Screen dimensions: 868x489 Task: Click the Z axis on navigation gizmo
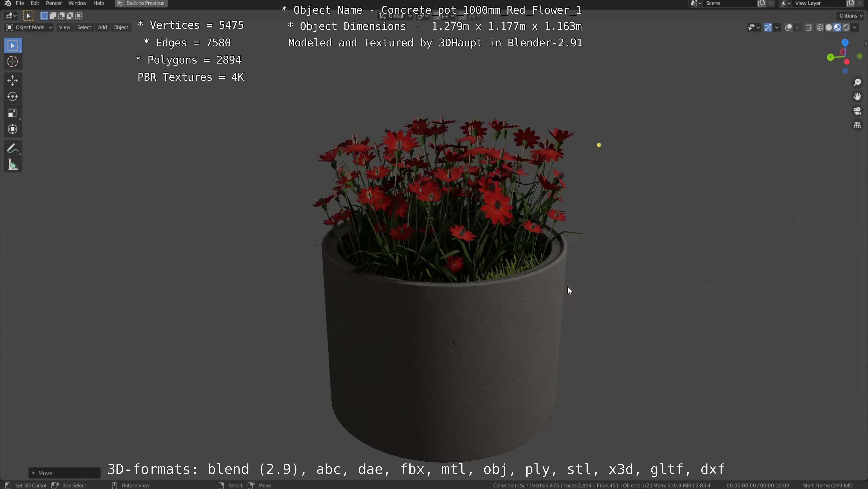(845, 42)
